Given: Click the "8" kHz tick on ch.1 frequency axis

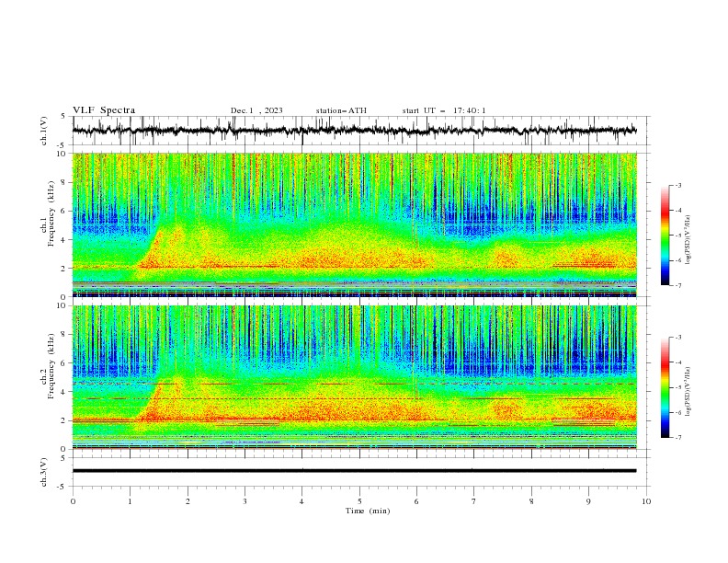Looking at the screenshot, I should pyautogui.click(x=64, y=182).
